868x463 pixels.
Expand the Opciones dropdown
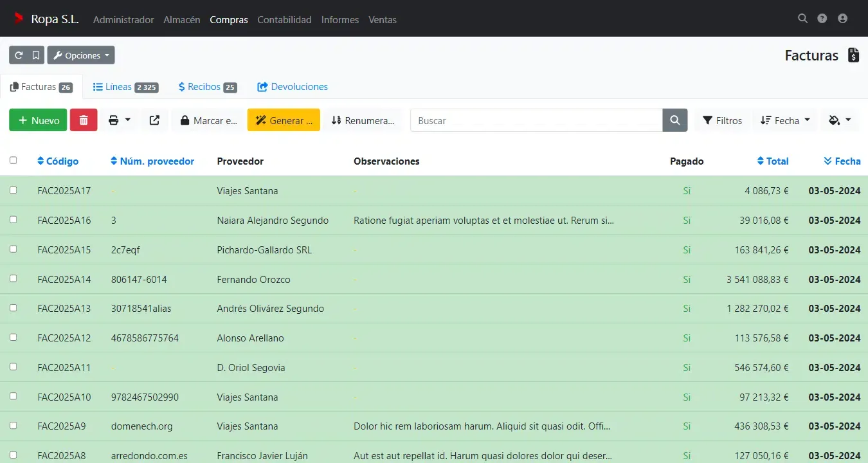(x=81, y=55)
